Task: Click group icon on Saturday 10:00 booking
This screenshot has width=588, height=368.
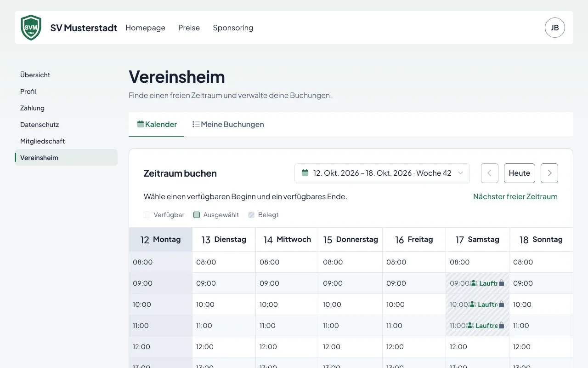Action: coord(473,305)
